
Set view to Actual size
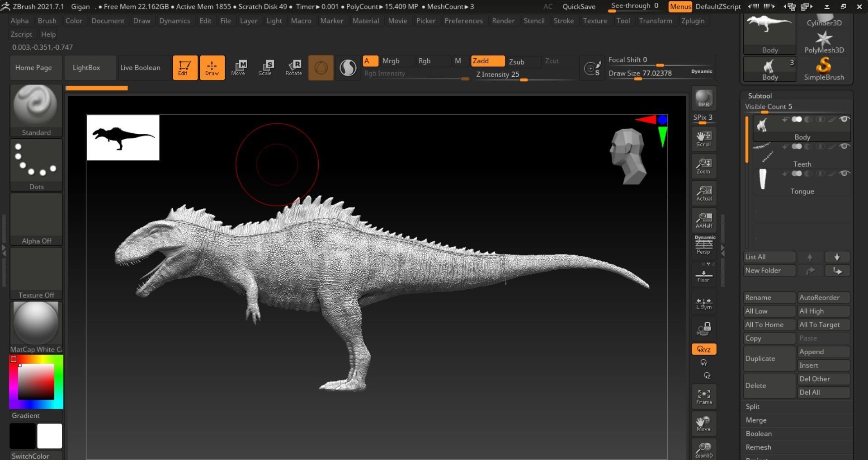(x=703, y=193)
